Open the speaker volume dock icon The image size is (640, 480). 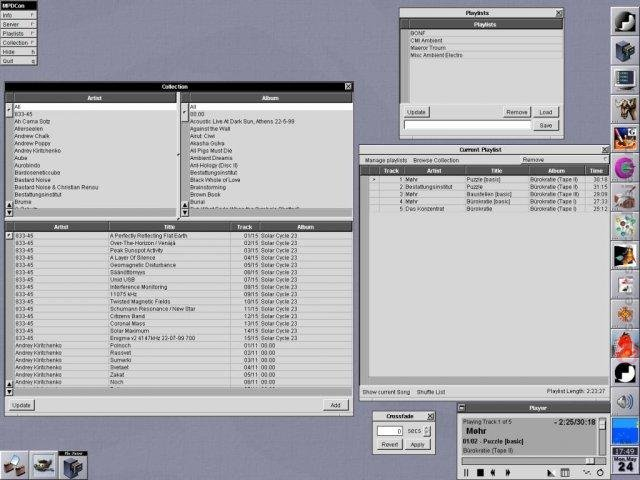point(624,402)
